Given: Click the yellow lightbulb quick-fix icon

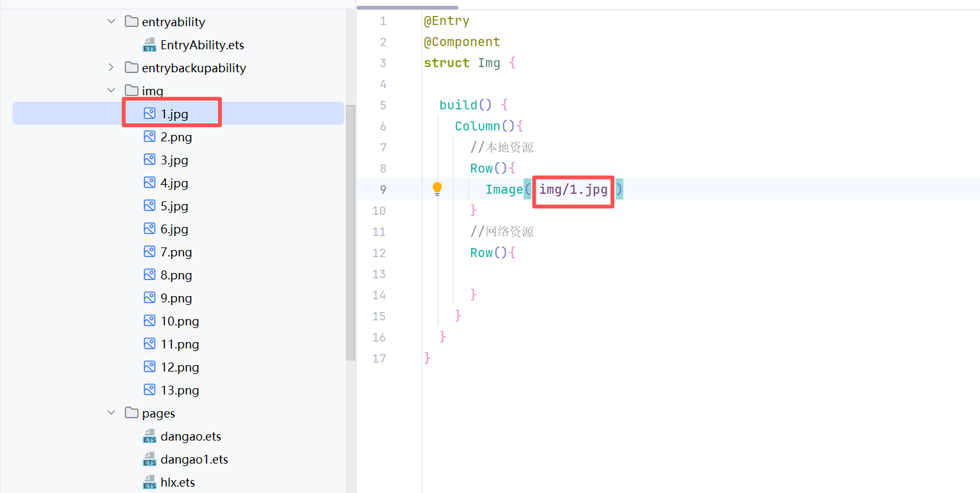Looking at the screenshot, I should point(437,189).
